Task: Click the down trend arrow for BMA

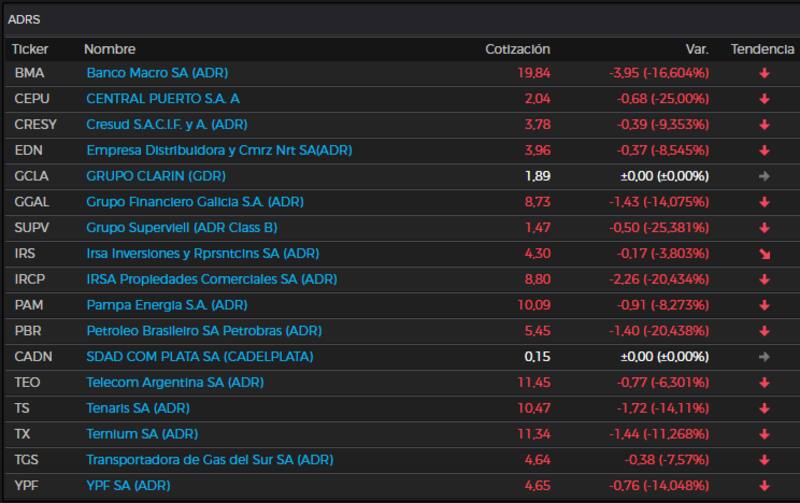Action: 764,73
